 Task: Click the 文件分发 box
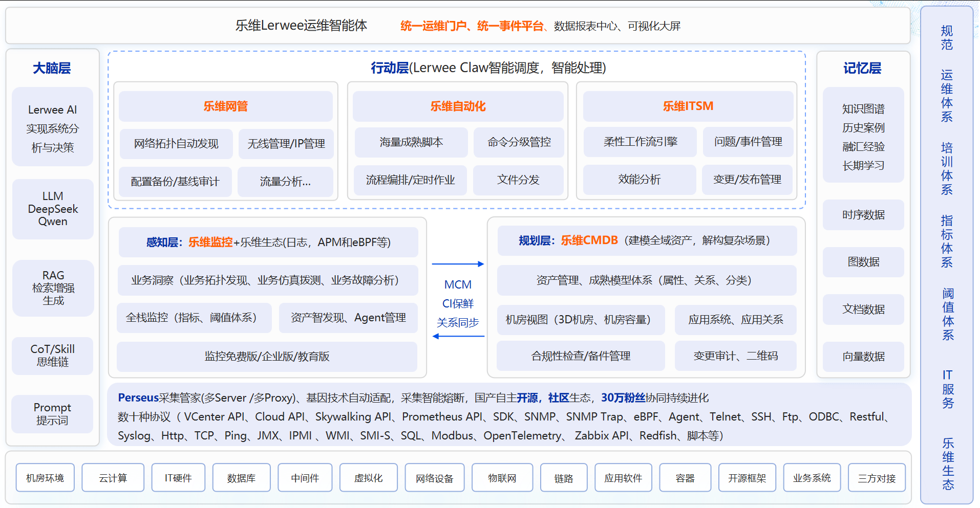[x=518, y=180]
